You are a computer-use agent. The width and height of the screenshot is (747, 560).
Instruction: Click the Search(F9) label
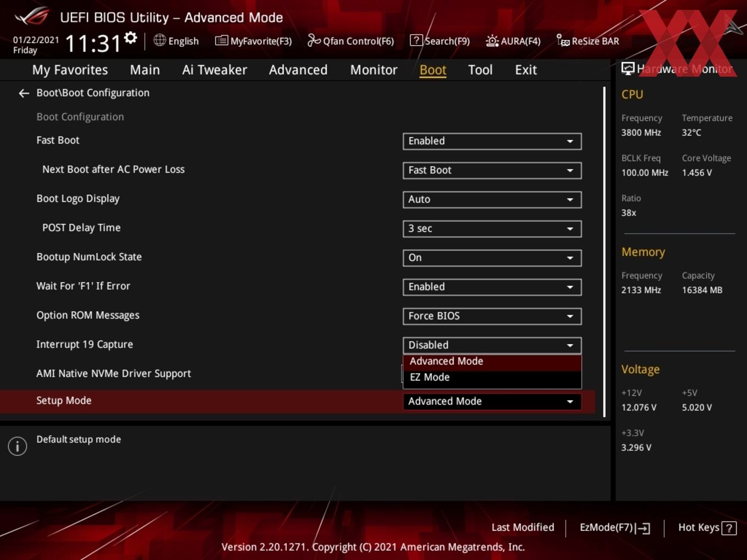point(447,41)
